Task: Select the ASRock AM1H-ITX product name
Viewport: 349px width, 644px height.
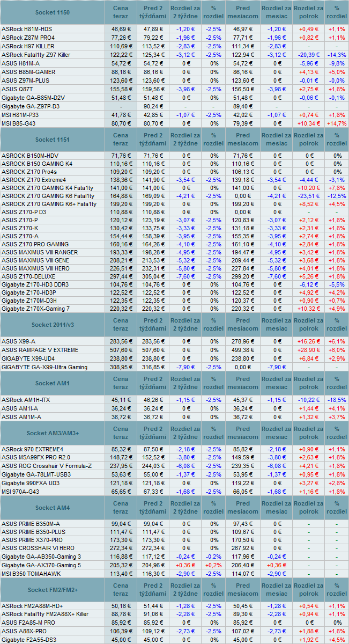Action: pos(26,399)
